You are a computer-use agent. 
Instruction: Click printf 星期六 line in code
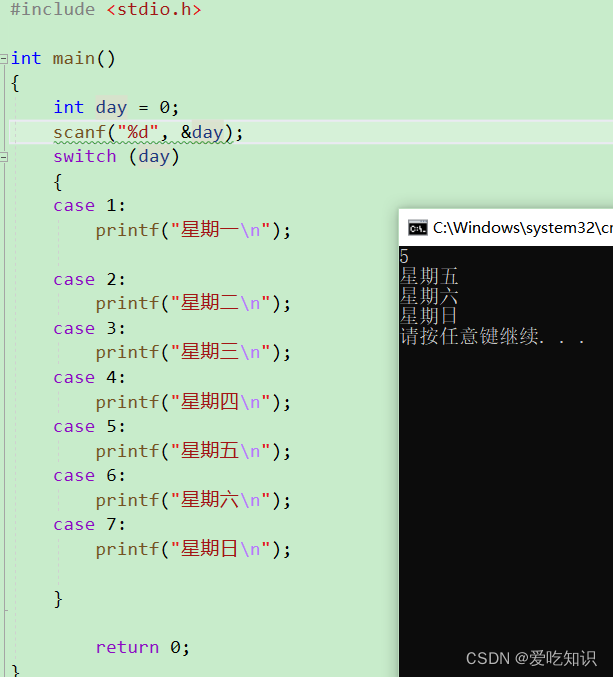coord(193,500)
